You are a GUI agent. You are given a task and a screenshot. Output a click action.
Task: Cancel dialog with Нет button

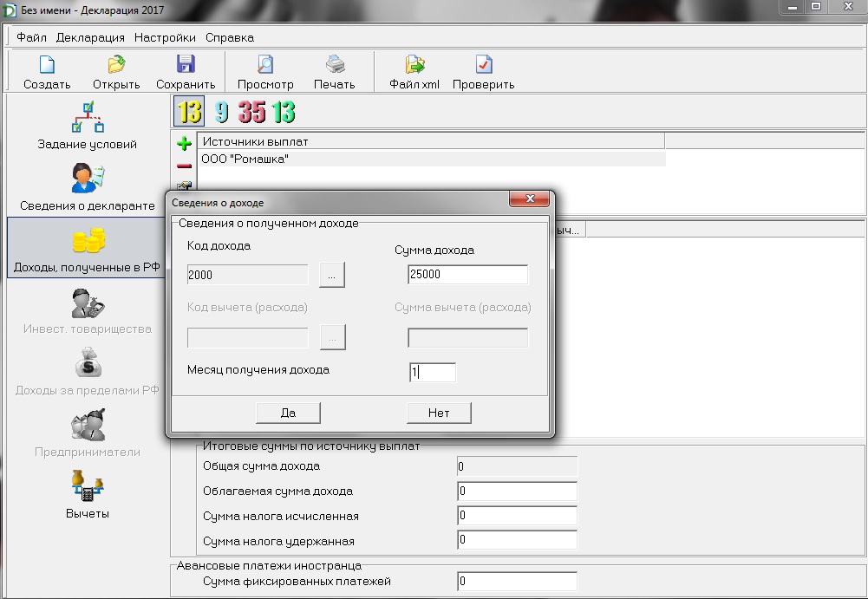pyautogui.click(x=439, y=413)
